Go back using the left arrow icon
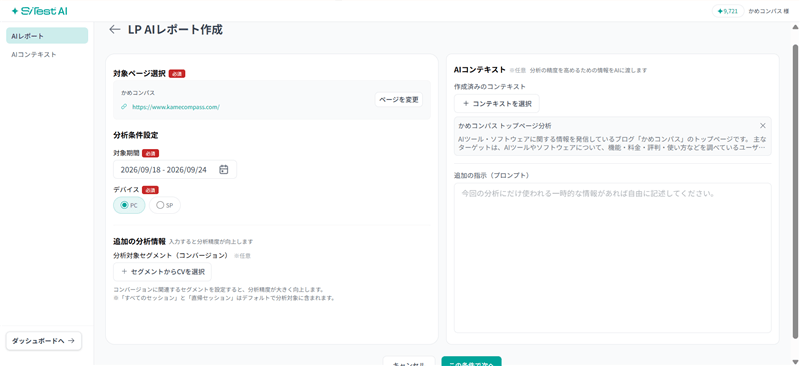 (x=115, y=30)
